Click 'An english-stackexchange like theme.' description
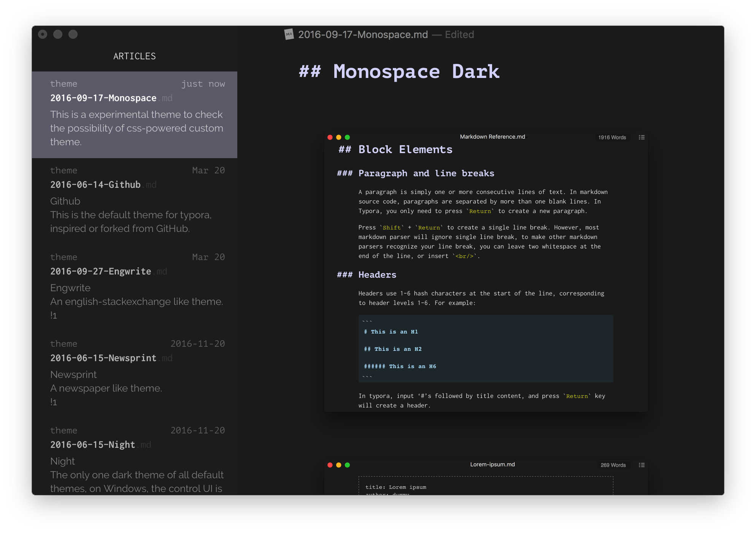Viewport: 756px width, 533px height. pyautogui.click(x=137, y=301)
